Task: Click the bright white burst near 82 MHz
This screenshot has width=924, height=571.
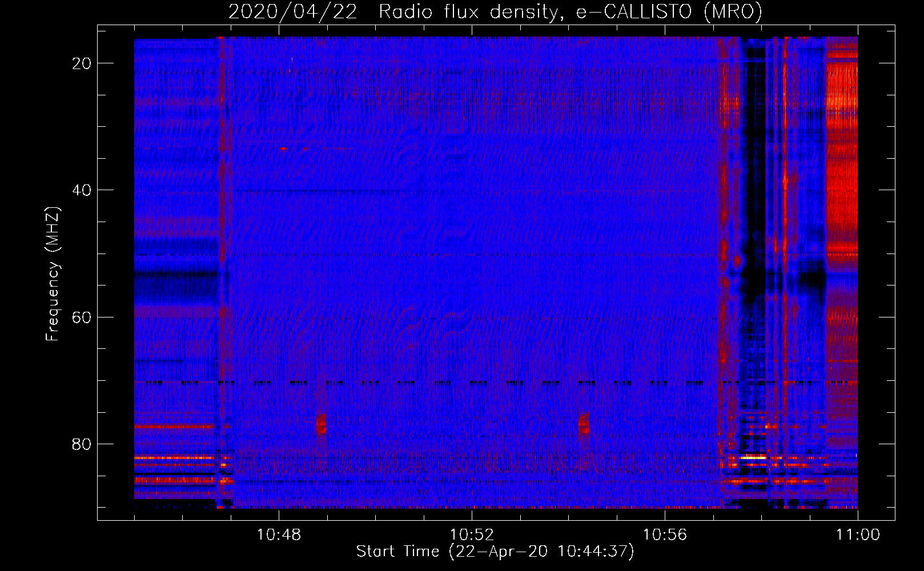Action: click(753, 457)
